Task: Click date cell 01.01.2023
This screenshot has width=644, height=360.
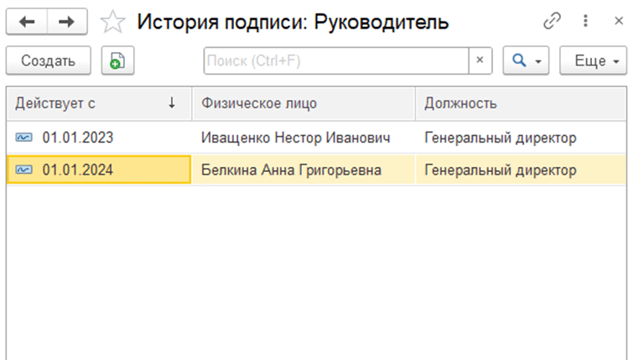Action: (78, 138)
